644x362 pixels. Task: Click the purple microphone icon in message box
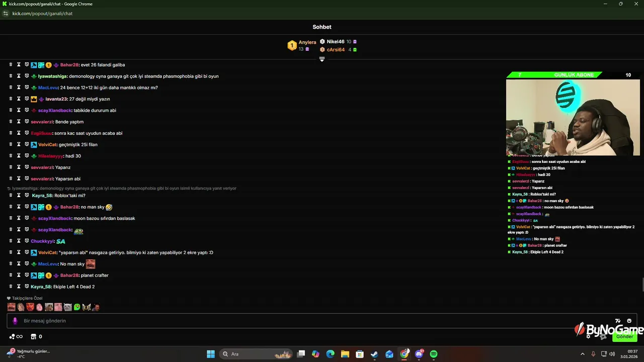point(15,321)
